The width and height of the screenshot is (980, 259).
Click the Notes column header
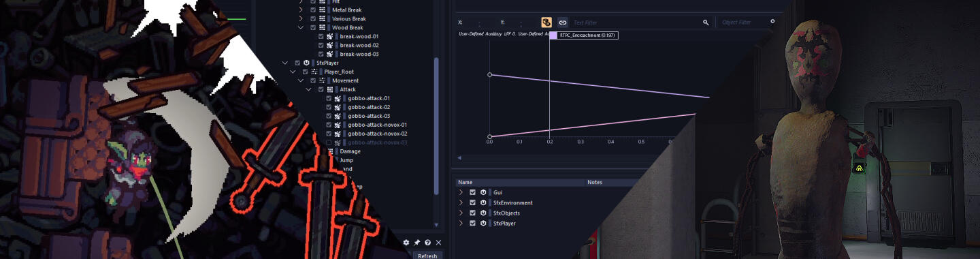pos(595,182)
